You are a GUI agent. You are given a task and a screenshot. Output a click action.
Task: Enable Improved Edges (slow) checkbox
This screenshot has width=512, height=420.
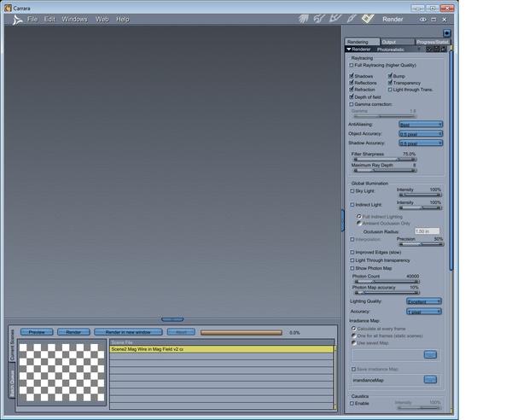point(352,252)
